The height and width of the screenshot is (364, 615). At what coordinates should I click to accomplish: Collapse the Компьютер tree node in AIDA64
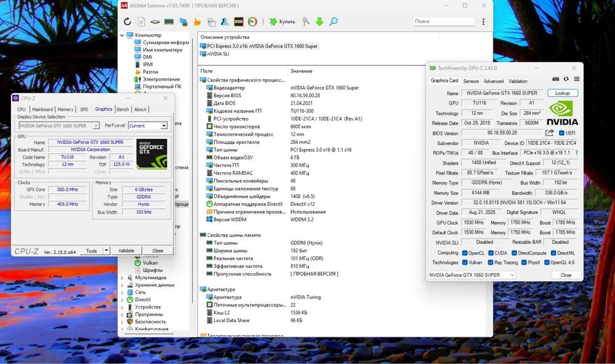122,35
